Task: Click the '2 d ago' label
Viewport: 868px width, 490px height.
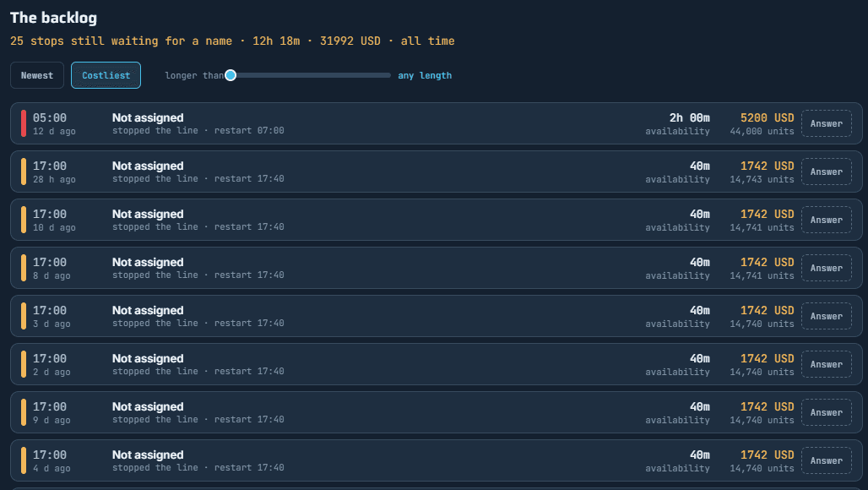Action: [52, 372]
